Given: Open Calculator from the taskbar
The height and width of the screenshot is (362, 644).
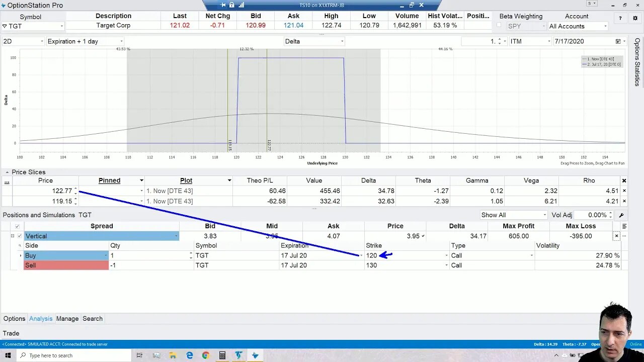Looking at the screenshot, I should tap(222, 355).
